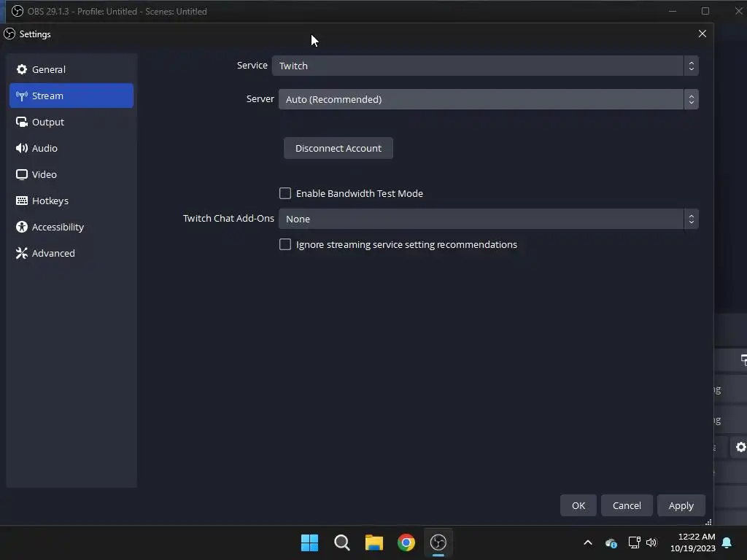Click the OBS logo in the main title bar

tap(18, 11)
